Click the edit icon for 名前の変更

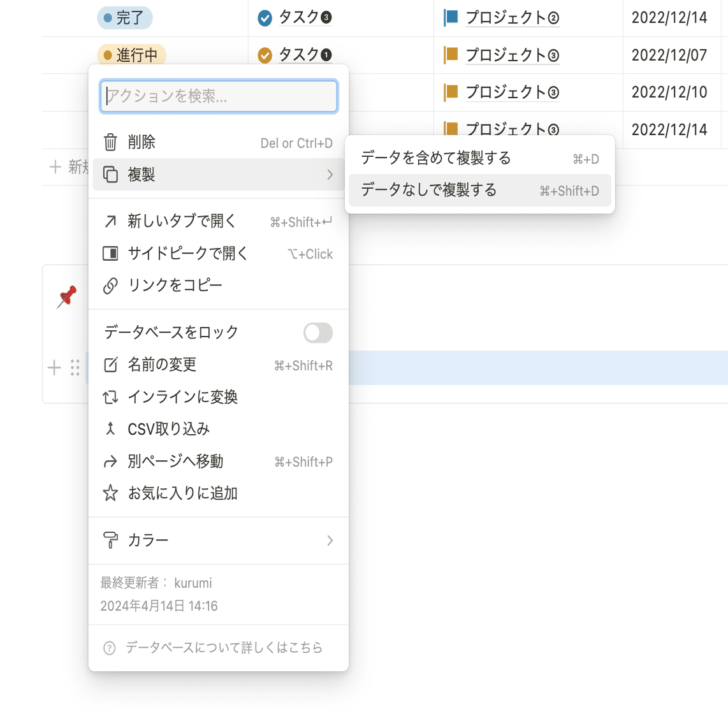pyautogui.click(x=110, y=365)
